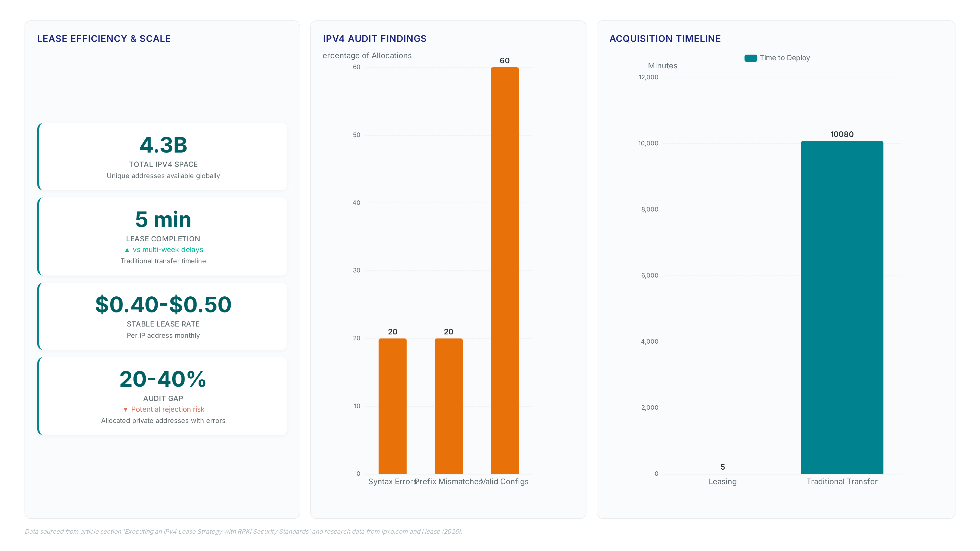Open the 4.3B Total IPv4 Space card

pyautogui.click(x=163, y=157)
